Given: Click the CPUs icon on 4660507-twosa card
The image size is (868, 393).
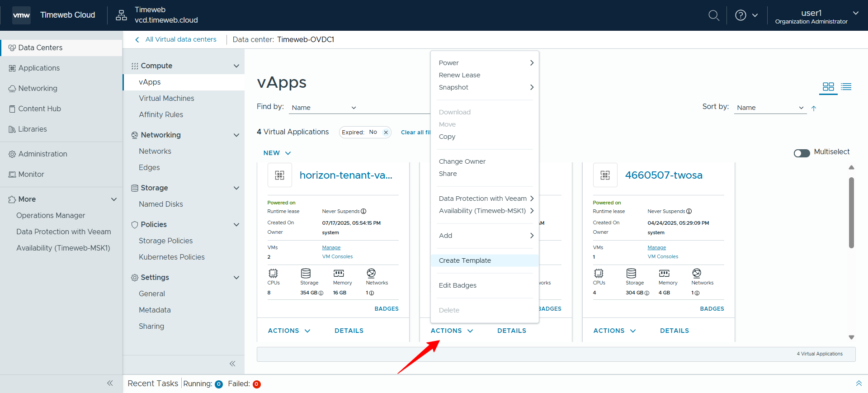Looking at the screenshot, I should (599, 273).
